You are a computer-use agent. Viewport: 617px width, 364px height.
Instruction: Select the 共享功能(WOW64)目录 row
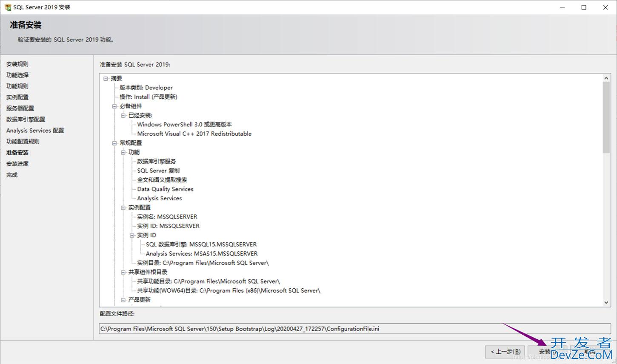pyautogui.click(x=229, y=290)
